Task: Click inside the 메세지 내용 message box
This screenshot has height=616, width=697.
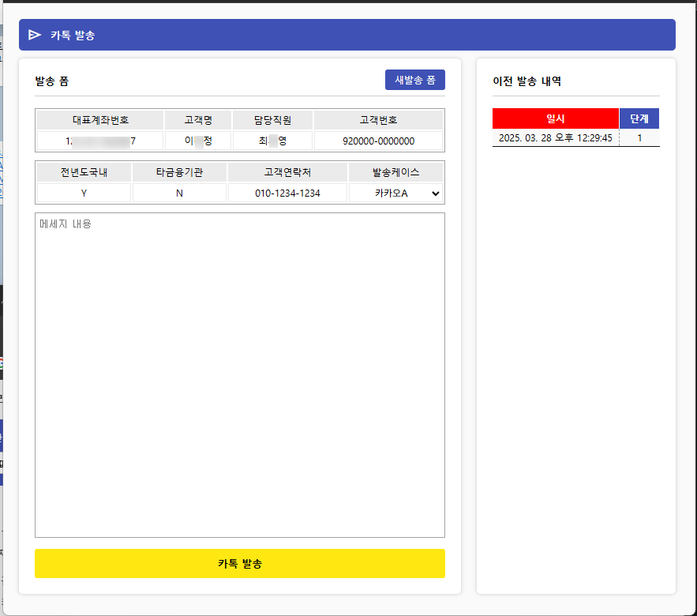Action: [239, 371]
